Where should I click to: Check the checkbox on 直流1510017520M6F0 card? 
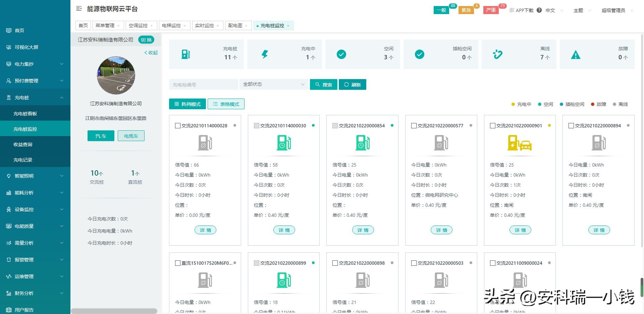pos(178,263)
